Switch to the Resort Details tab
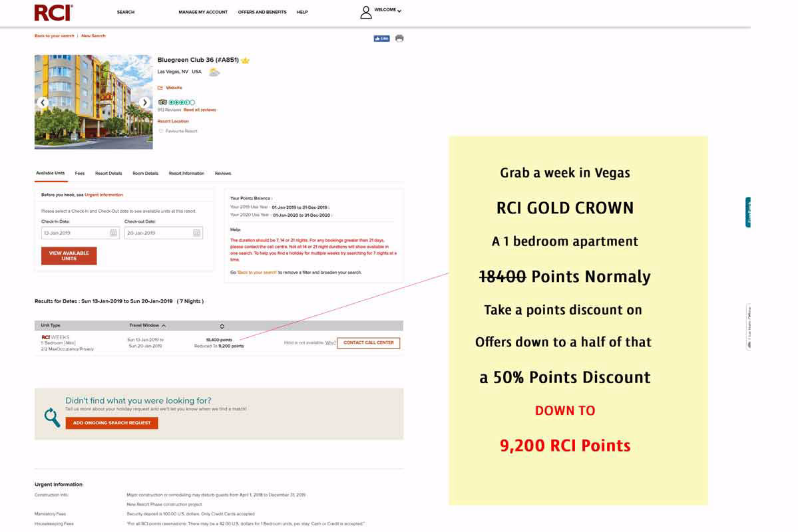Screen dimensions: 798x532 [108, 174]
